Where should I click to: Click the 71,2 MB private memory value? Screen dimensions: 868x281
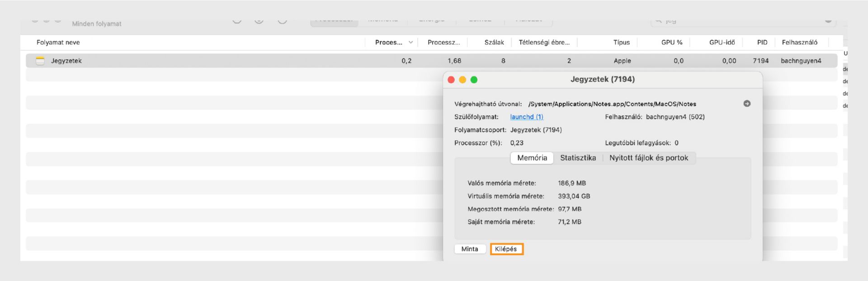(570, 222)
